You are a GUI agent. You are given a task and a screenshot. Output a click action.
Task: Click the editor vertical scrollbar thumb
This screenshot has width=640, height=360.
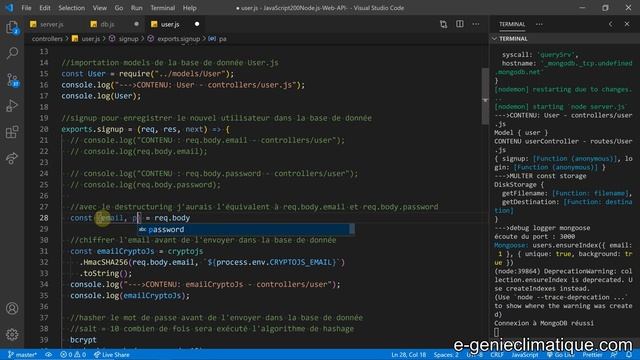pyautogui.click(x=485, y=96)
